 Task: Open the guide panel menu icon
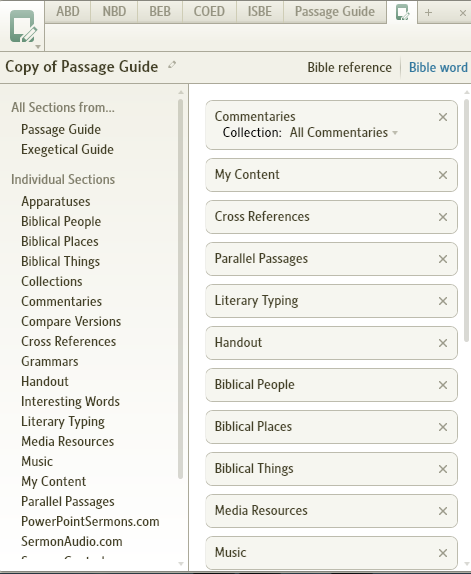[x=23, y=26]
